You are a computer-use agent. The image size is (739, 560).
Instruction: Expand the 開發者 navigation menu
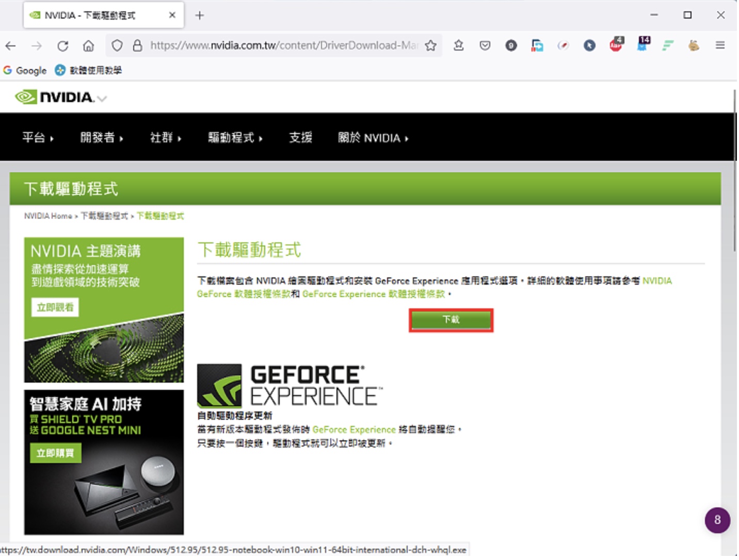pyautogui.click(x=102, y=138)
